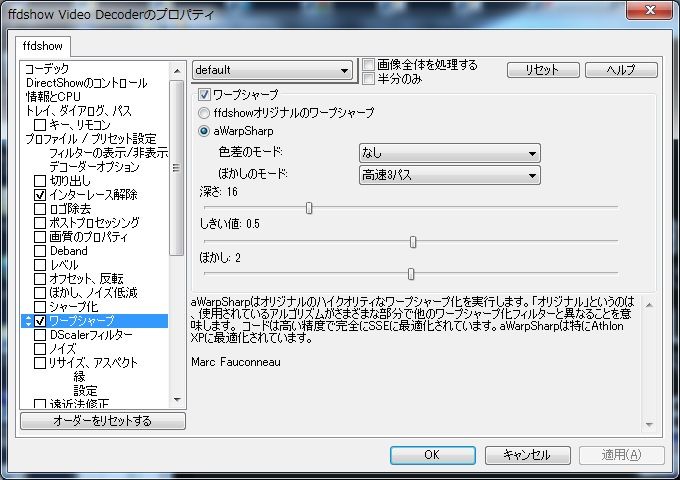Select the 縁 sub-item

pyautogui.click(x=79, y=376)
